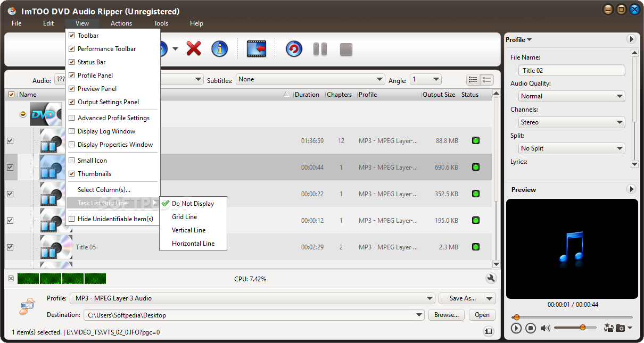Open the Save As arrow dropdown
The width and height of the screenshot is (644, 343).
490,298
